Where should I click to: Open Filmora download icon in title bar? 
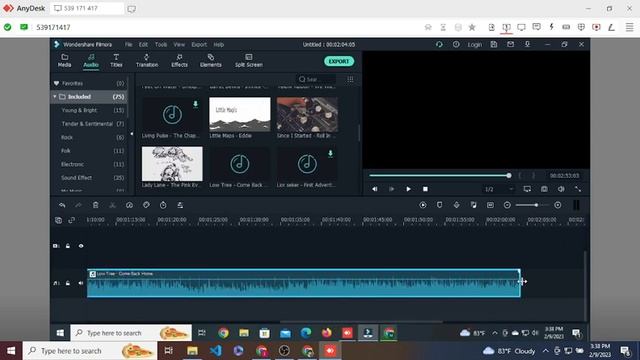[527, 44]
